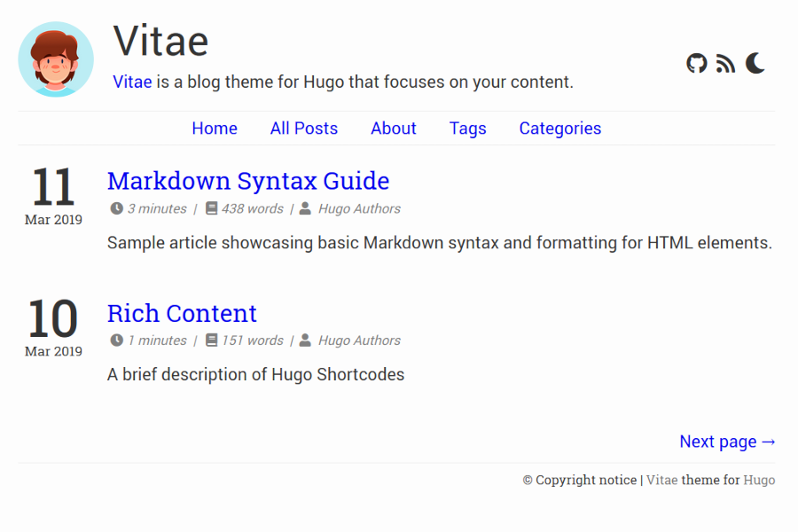
Task: Browse the Tags page
Action: tap(467, 129)
